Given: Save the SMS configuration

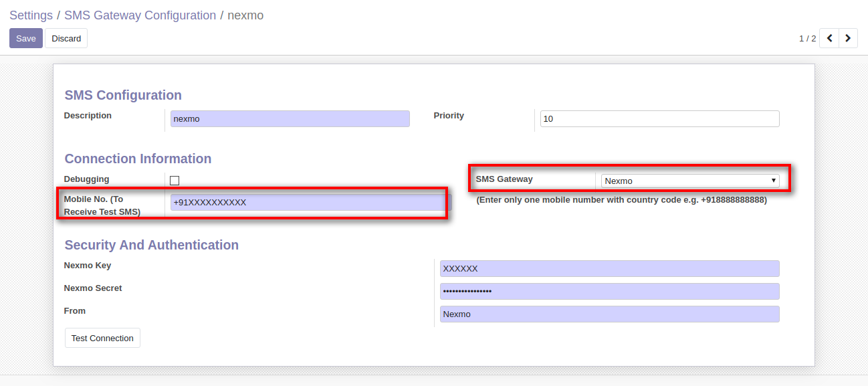Looking at the screenshot, I should pos(26,38).
